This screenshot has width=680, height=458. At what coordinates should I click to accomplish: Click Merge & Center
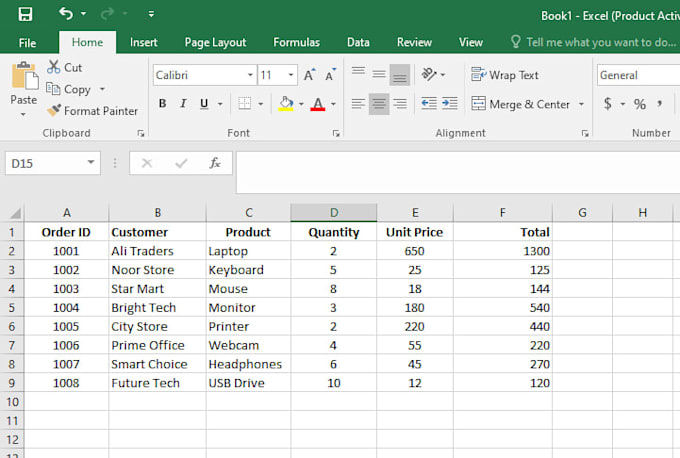(520, 105)
